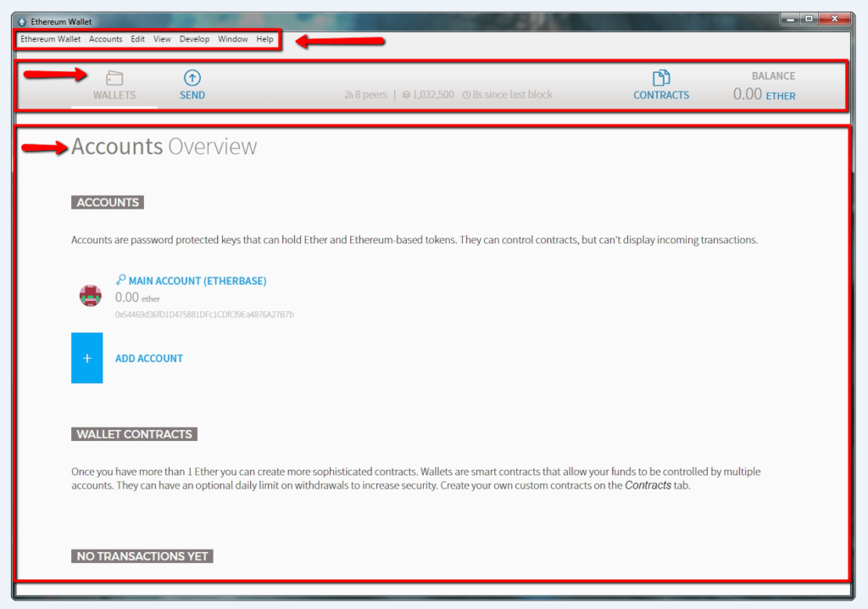Open the Wallets tab icon

click(x=114, y=78)
